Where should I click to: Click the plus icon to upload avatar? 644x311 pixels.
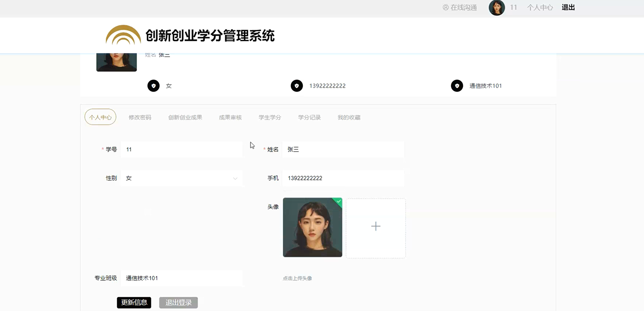coord(376,227)
